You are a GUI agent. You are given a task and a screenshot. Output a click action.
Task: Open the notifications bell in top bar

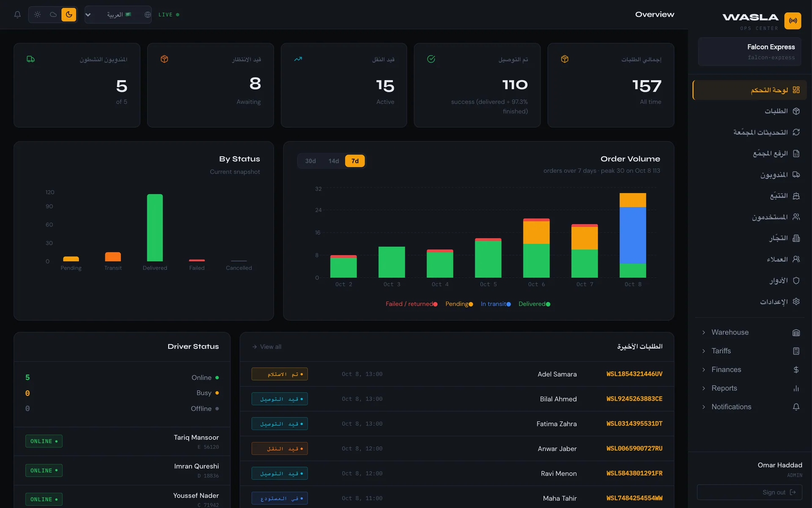[x=17, y=14]
